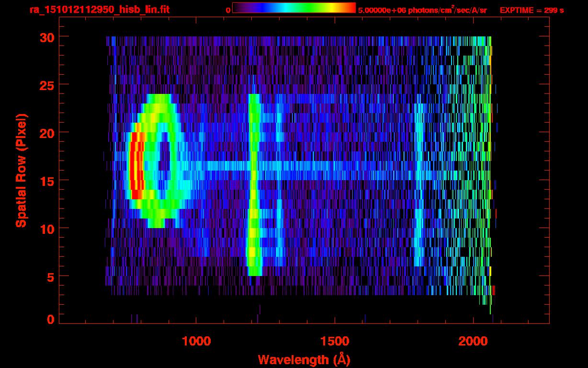This screenshot has height=368, width=588.
Task: Click the 1000 wavelength tick label
Action: (x=196, y=341)
